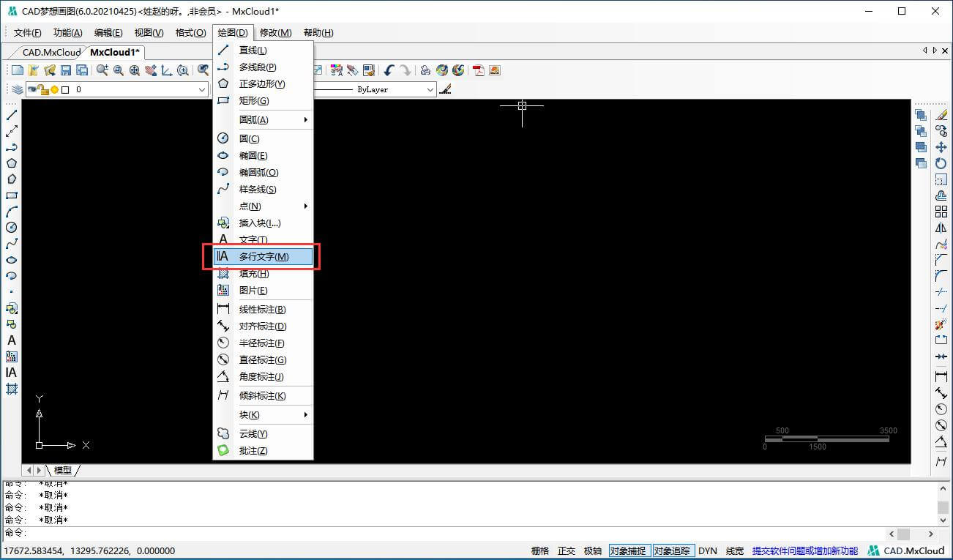Image resolution: width=953 pixels, height=560 pixels.
Task: Choose 直线(L) from the Draw menu
Action: click(264, 50)
